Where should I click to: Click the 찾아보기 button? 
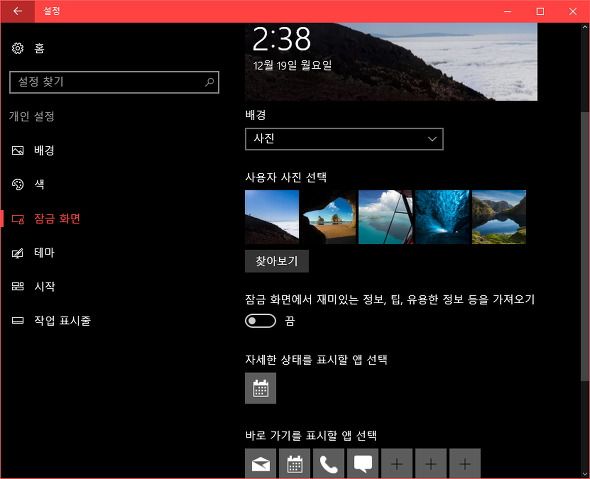coord(277,261)
